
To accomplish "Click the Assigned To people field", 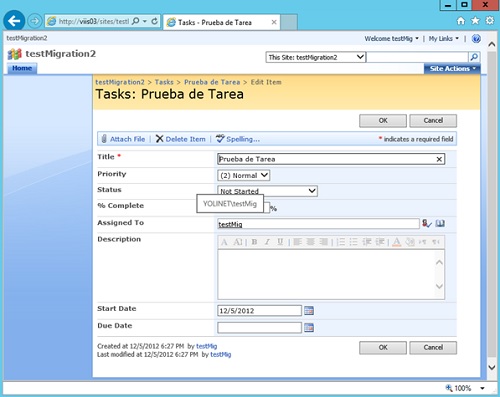I will (318, 224).
